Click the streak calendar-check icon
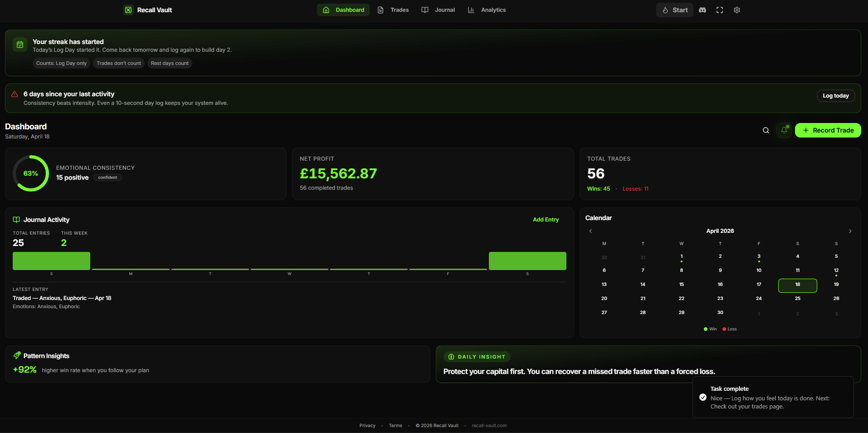This screenshot has width=868, height=433. point(20,44)
